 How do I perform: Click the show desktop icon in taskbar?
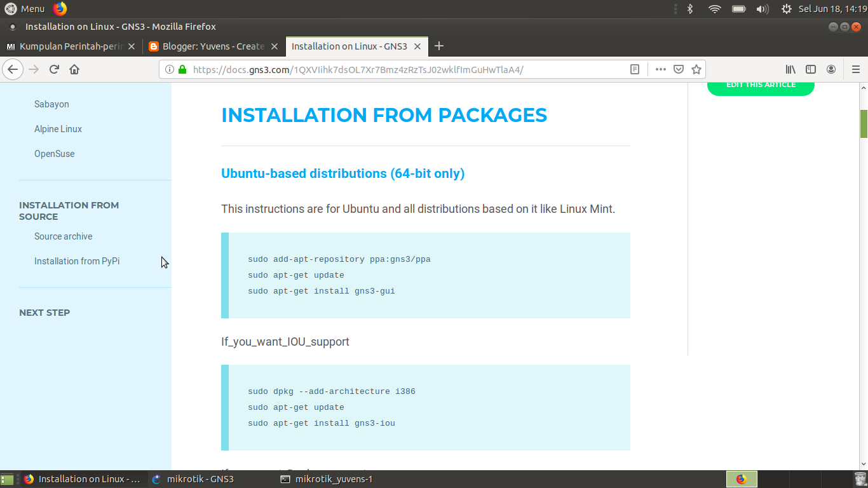click(x=7, y=479)
